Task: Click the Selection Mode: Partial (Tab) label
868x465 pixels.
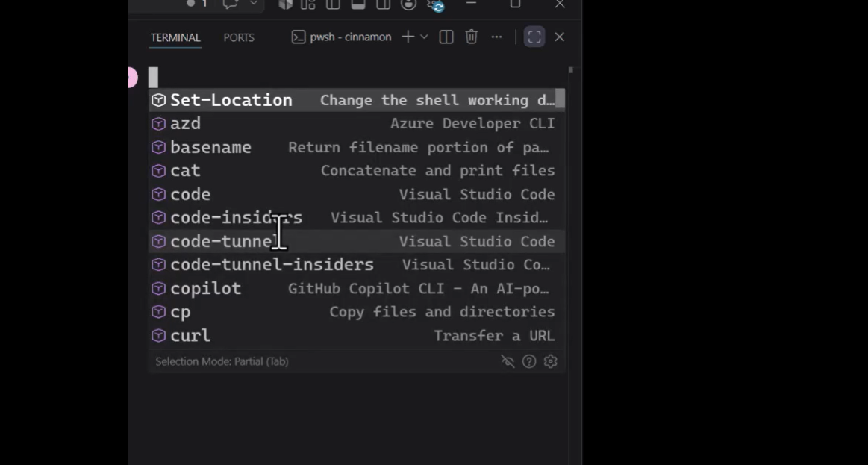Action: (222, 361)
